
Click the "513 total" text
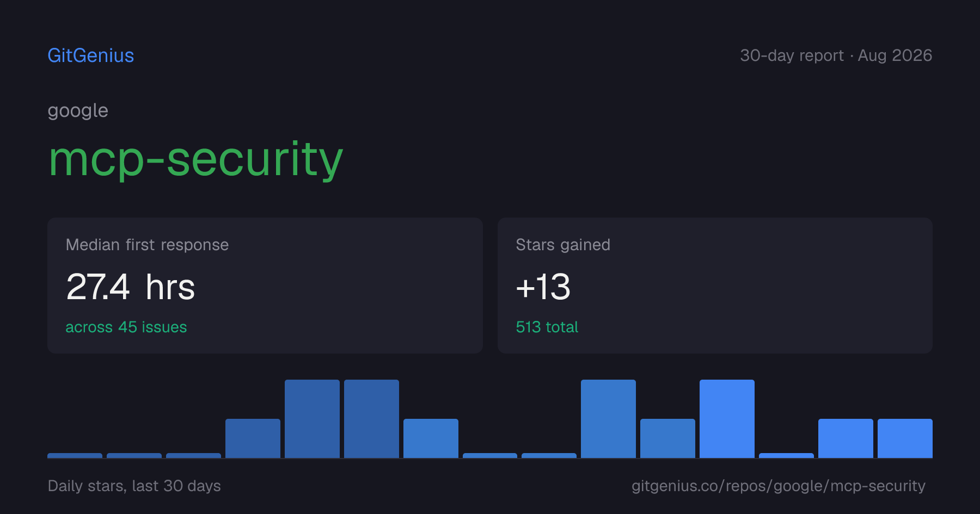[547, 327]
